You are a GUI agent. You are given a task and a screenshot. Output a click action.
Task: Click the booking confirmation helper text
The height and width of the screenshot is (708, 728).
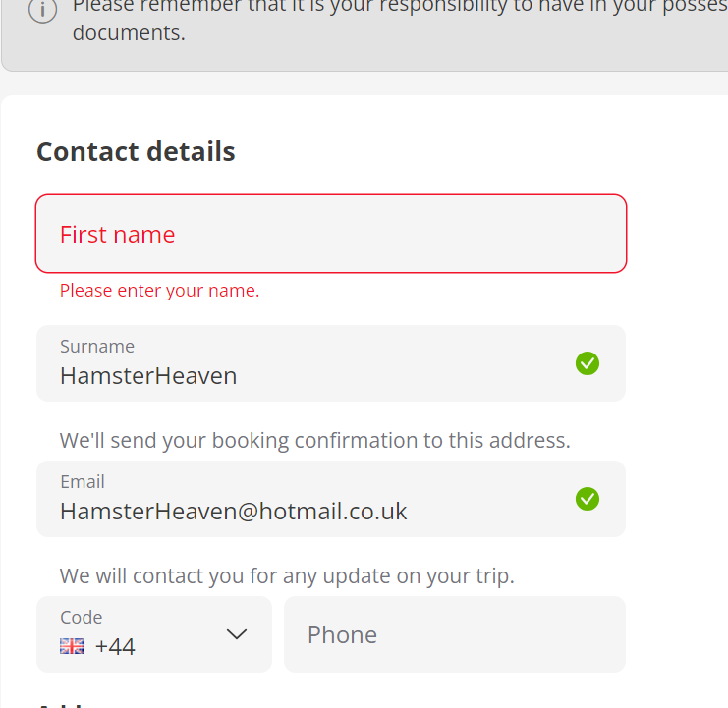314,440
